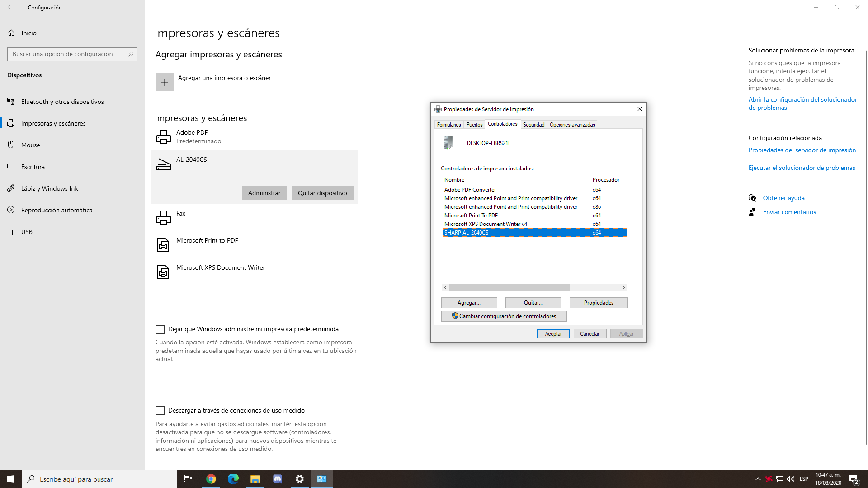
Task: Open Google Chrome from taskbar
Action: tap(211, 479)
